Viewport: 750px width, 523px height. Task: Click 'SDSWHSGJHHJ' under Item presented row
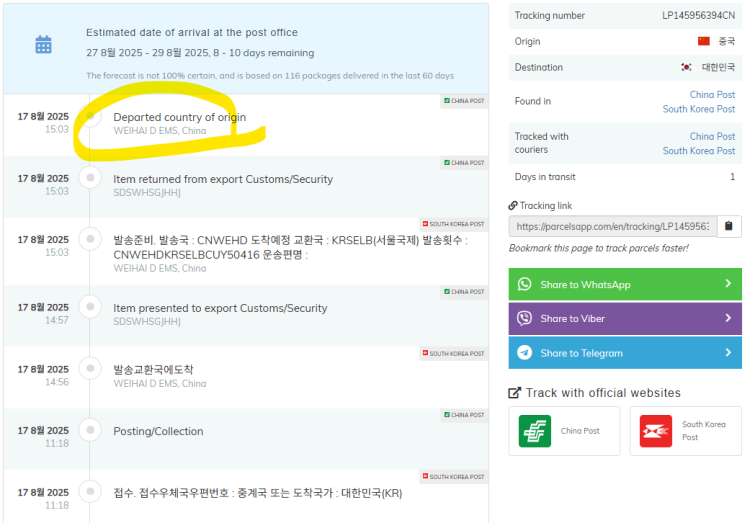(x=147, y=322)
